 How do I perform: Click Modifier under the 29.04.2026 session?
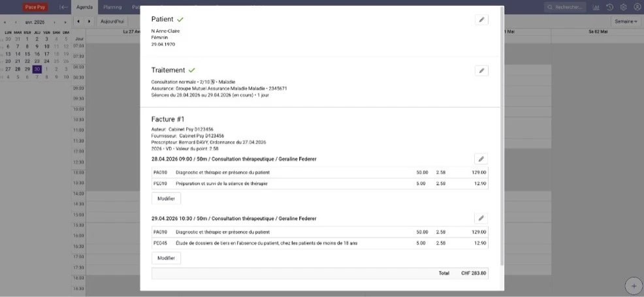[167, 258]
